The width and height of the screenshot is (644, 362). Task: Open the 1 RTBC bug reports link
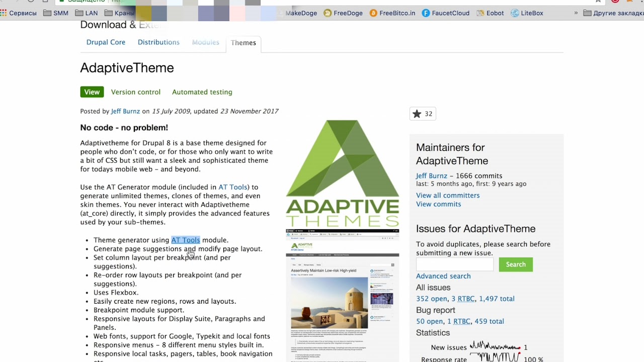[x=459, y=321]
